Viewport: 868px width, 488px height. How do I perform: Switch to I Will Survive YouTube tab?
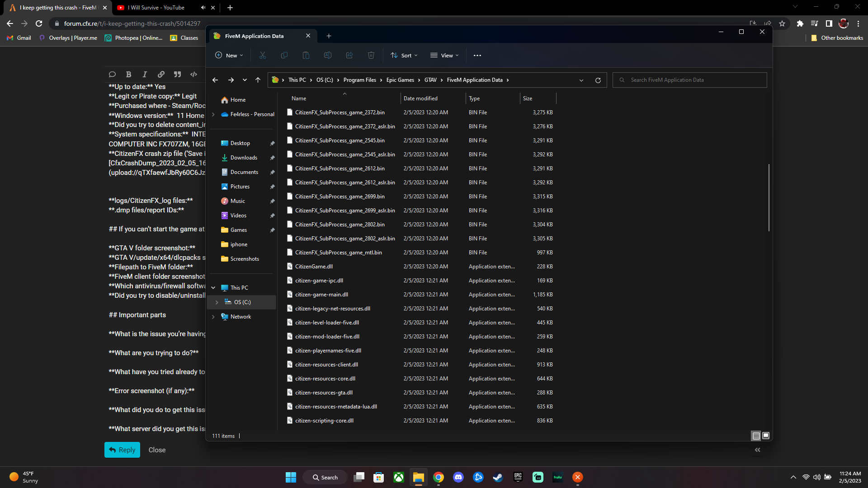click(x=156, y=8)
